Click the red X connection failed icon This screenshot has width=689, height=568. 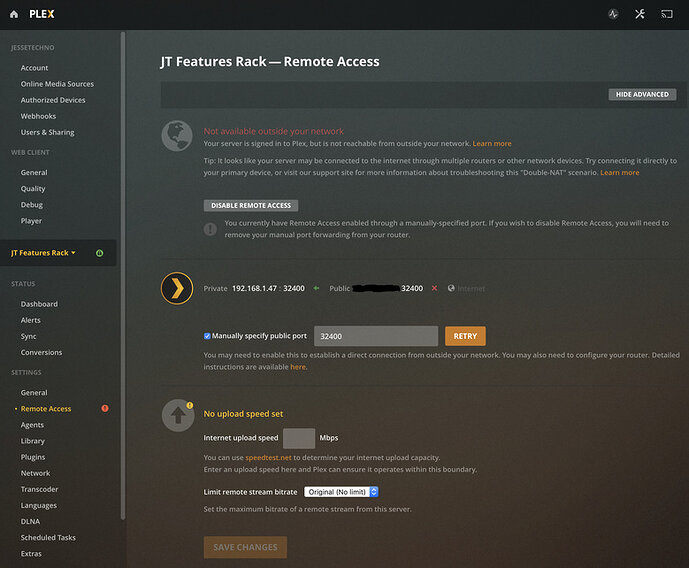434,288
